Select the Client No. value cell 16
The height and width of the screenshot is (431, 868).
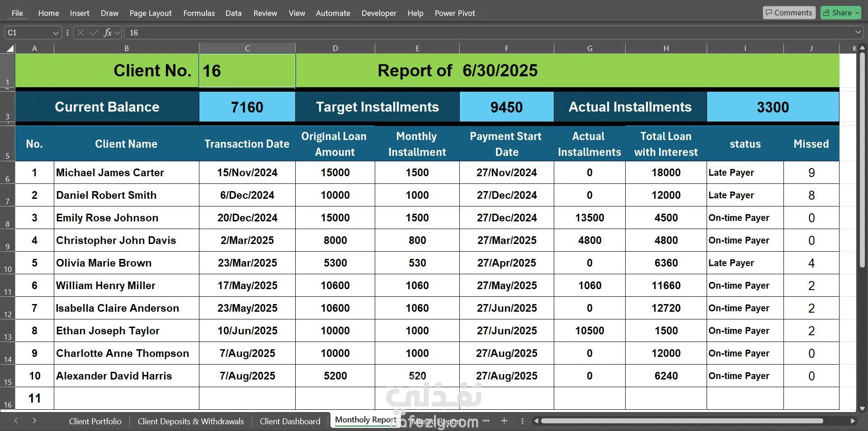247,70
